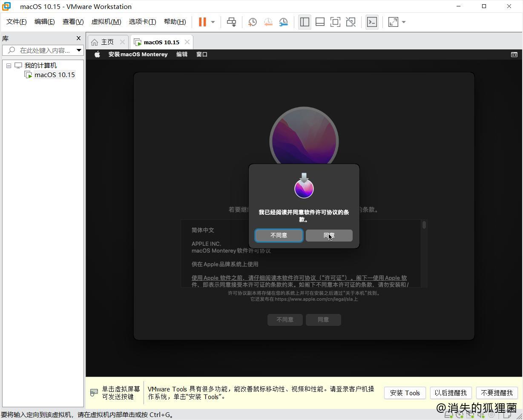Image resolution: width=523 pixels, height=420 pixels.
Task: Open the stretch display dropdown arrow
Action: [x=404, y=22]
